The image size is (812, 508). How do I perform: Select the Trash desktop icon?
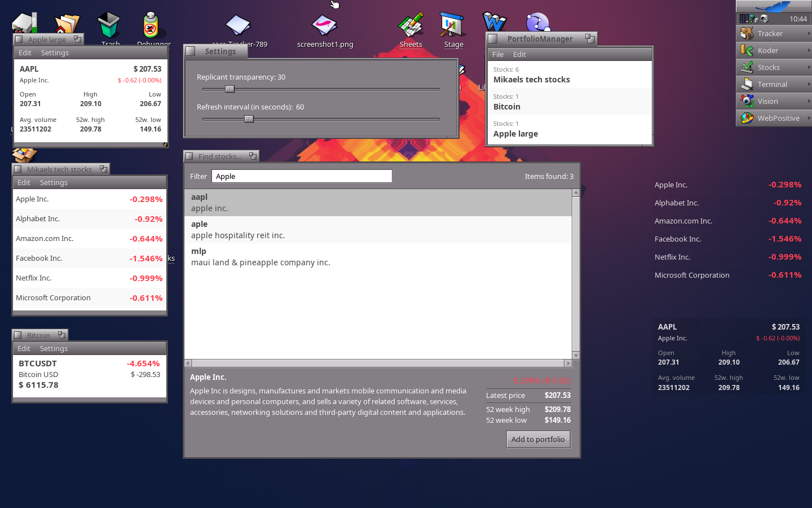pyautogui.click(x=109, y=26)
